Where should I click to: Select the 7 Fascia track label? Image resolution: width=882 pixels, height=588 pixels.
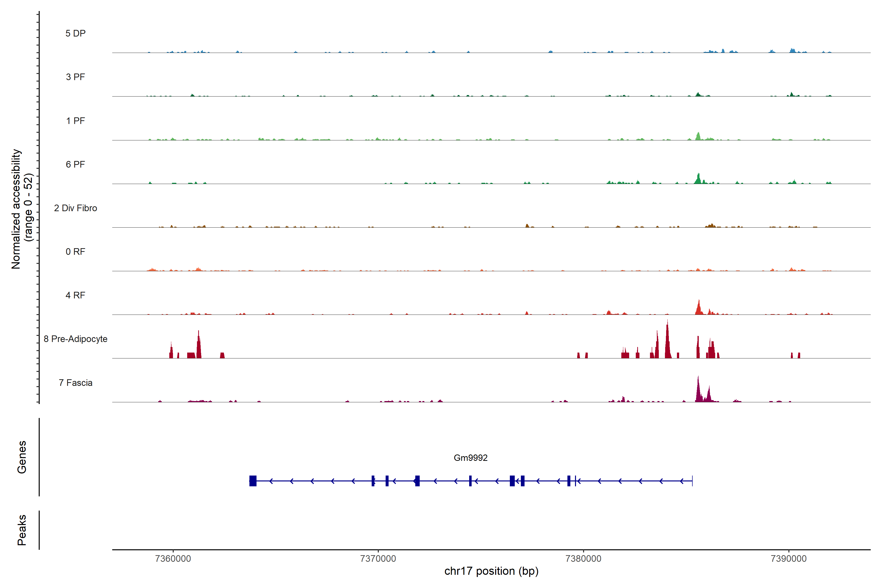click(75, 382)
